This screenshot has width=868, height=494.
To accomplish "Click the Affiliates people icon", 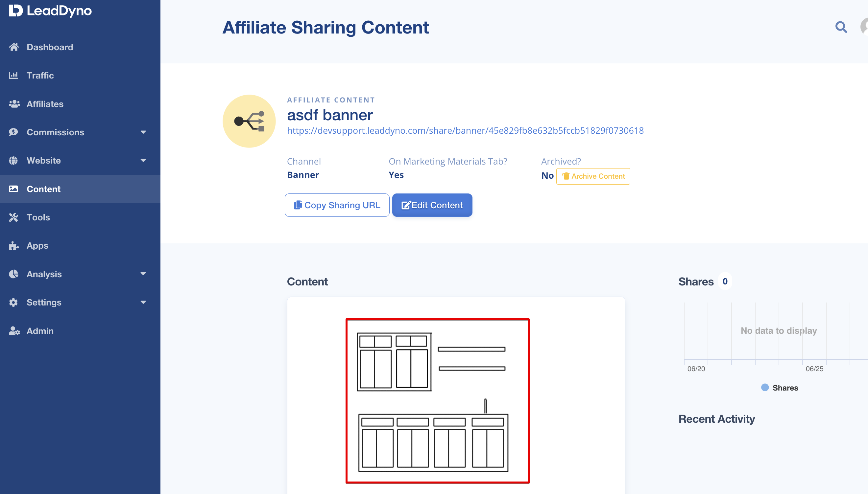I will [14, 104].
